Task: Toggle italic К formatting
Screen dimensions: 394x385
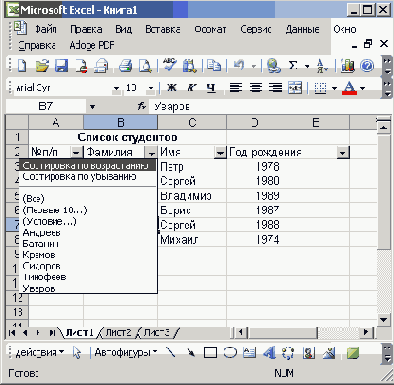Action: 191,88
